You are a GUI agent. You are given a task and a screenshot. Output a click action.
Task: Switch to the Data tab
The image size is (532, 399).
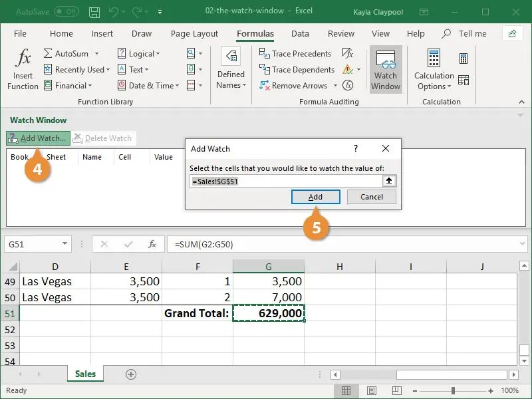click(x=300, y=34)
